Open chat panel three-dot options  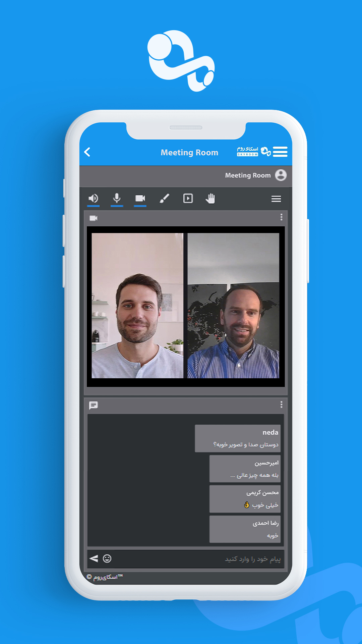click(281, 405)
